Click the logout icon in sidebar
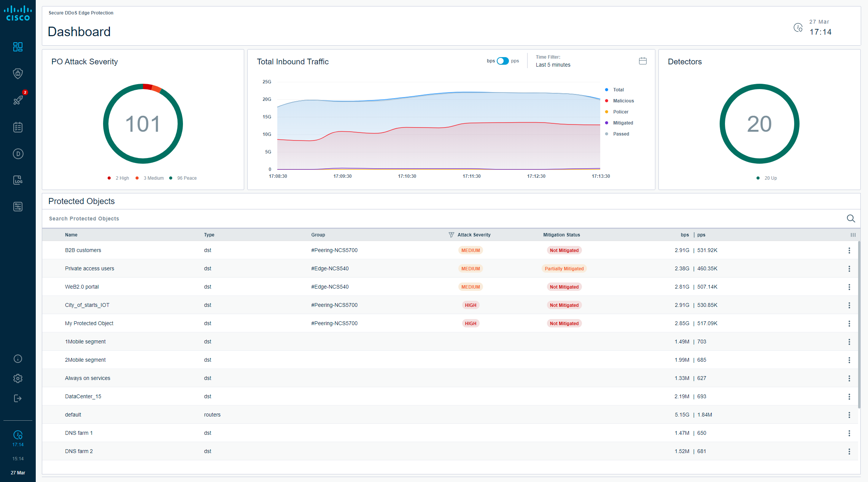This screenshot has height=482, width=868. (x=18, y=398)
